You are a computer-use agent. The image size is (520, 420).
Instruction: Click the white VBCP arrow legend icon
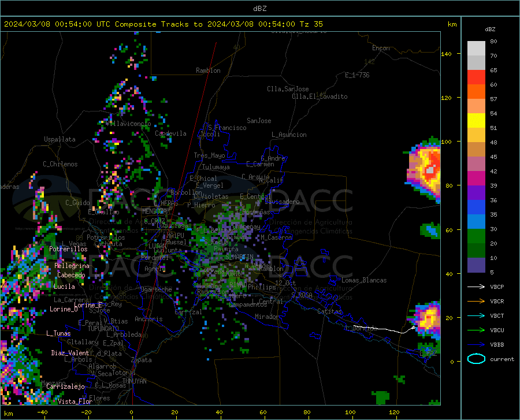[476, 287]
